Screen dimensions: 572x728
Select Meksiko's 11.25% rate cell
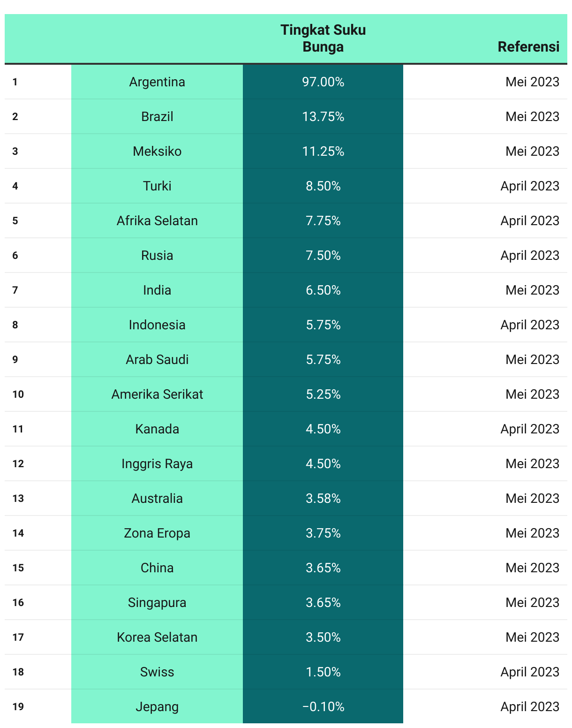(x=323, y=151)
